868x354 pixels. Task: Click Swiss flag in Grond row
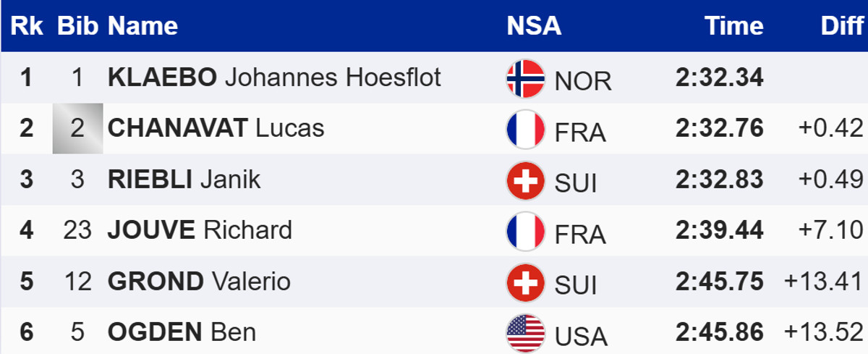[525, 282]
